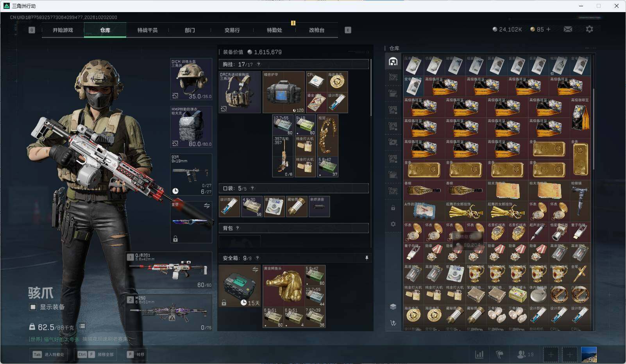Toggle the swap arrows on safe box

[255, 269]
